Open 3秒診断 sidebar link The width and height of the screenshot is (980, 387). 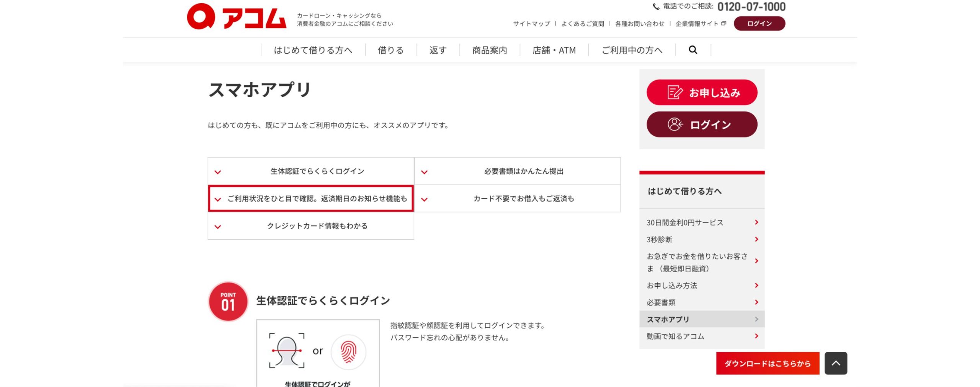click(x=659, y=240)
